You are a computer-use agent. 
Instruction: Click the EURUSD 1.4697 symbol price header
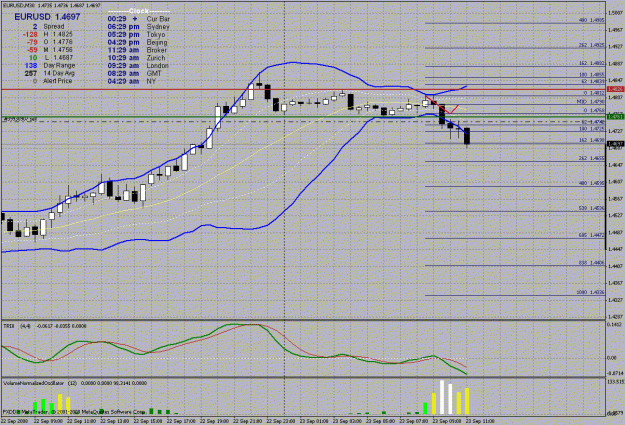[x=47, y=17]
